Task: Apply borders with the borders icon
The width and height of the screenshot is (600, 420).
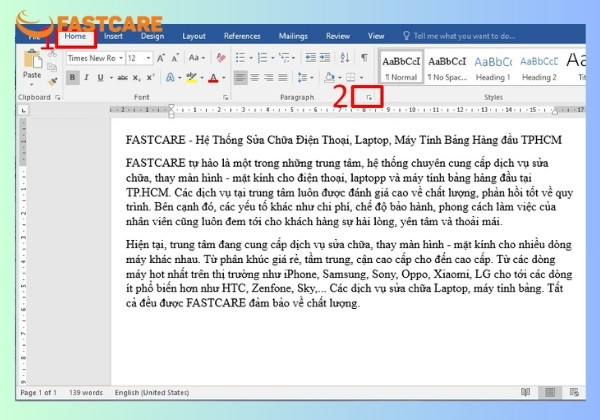Action: tap(351, 78)
